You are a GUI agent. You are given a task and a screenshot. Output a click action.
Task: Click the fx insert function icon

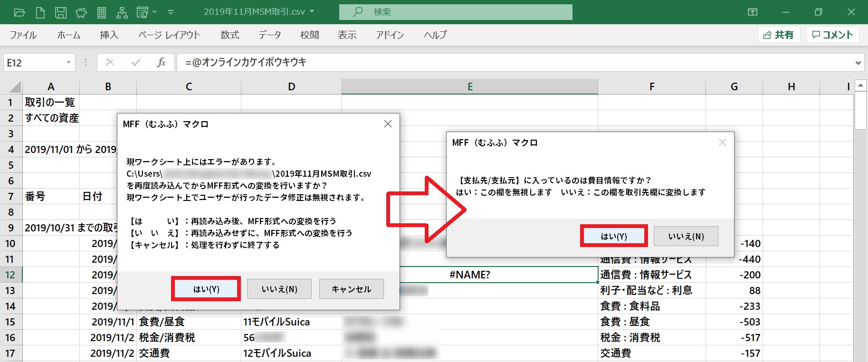tap(161, 62)
